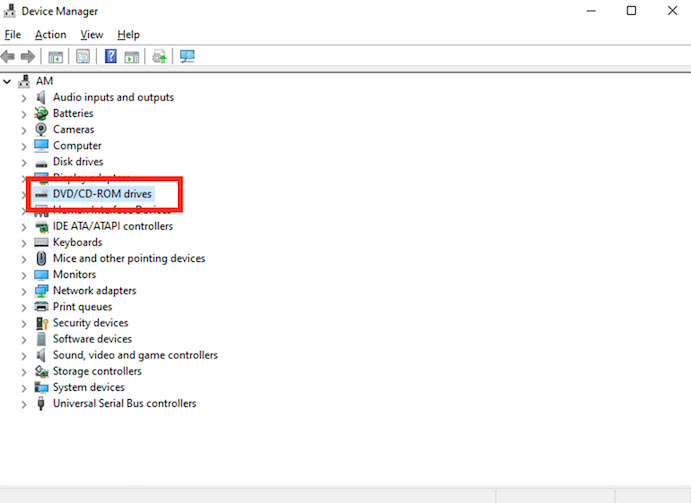Expand the Keyboards chevron
This screenshot has height=503, width=691.
pos(24,243)
